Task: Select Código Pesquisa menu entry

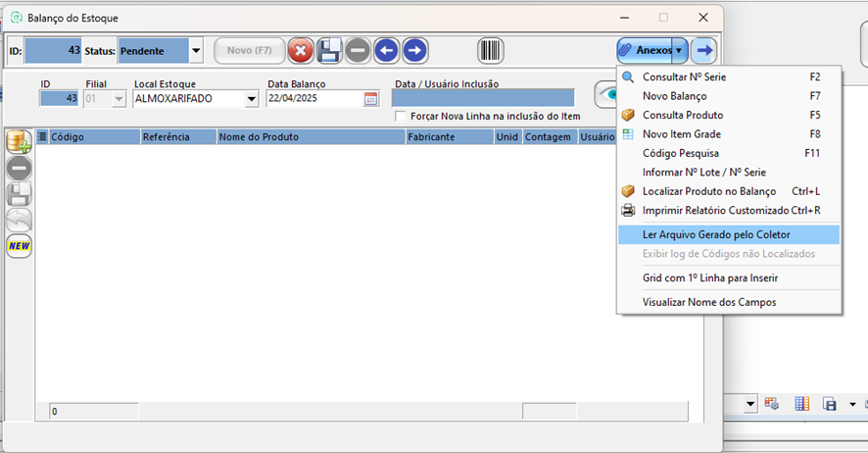Action: [729, 153]
